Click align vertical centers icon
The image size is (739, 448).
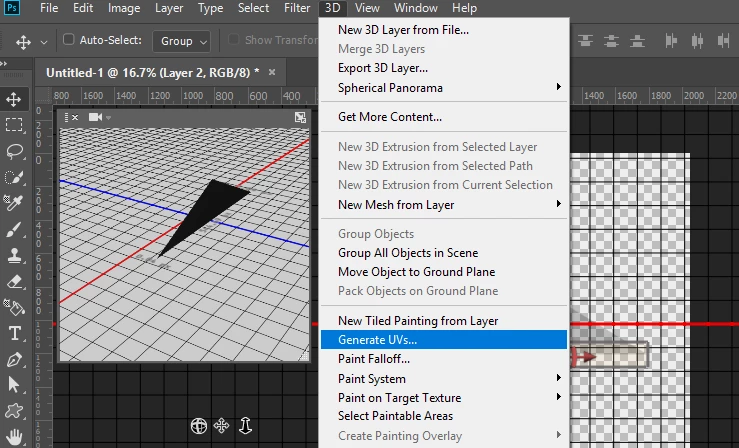click(x=611, y=41)
